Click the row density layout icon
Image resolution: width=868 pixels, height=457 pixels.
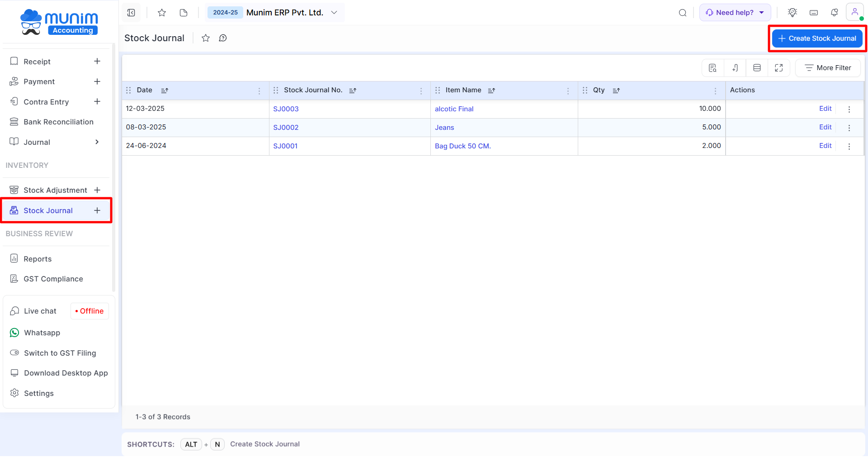(757, 68)
